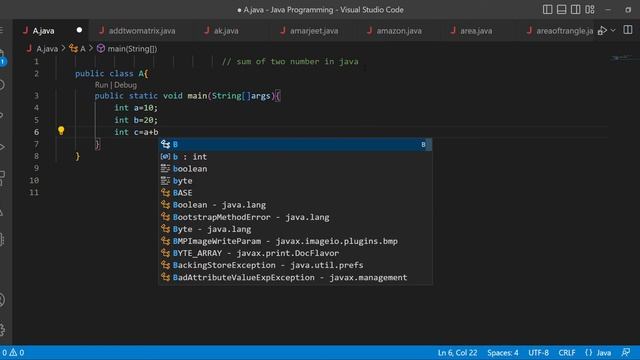The image size is (640, 360).
Task: Click keyword icon beside boolean
Action: click(x=165, y=168)
